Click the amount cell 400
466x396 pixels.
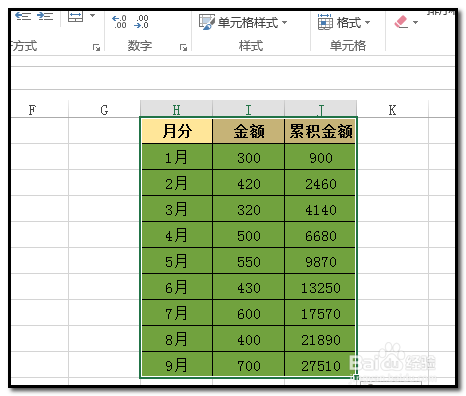pyautogui.click(x=249, y=339)
